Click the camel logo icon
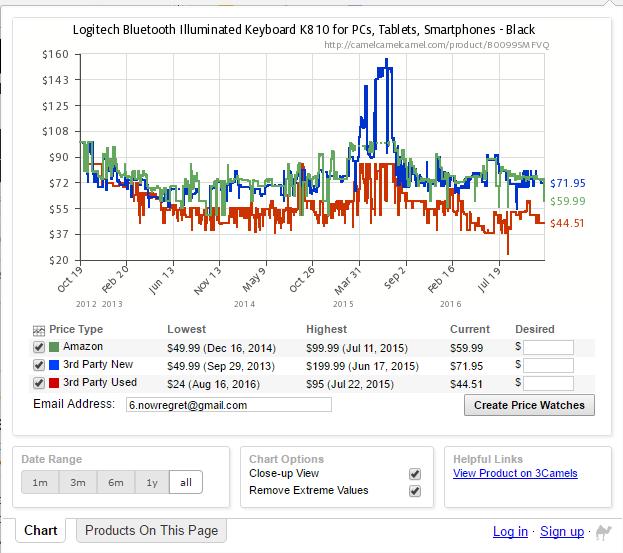Image resolution: width=623 pixels, height=553 pixels. point(603,532)
